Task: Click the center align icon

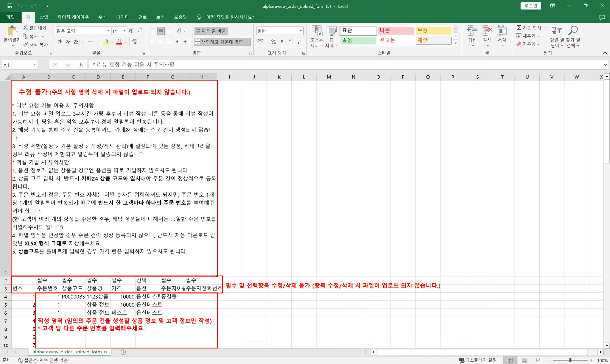Action: [x=161, y=42]
